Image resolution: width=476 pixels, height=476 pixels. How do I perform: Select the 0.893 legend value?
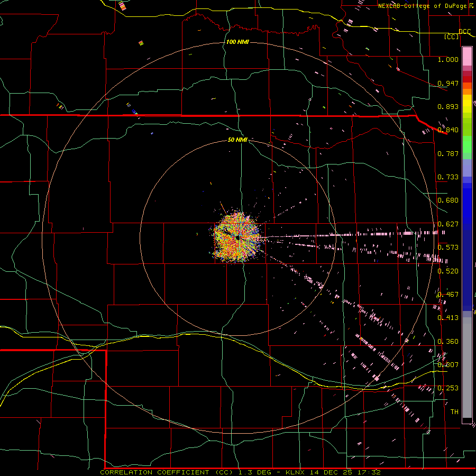pos(448,106)
